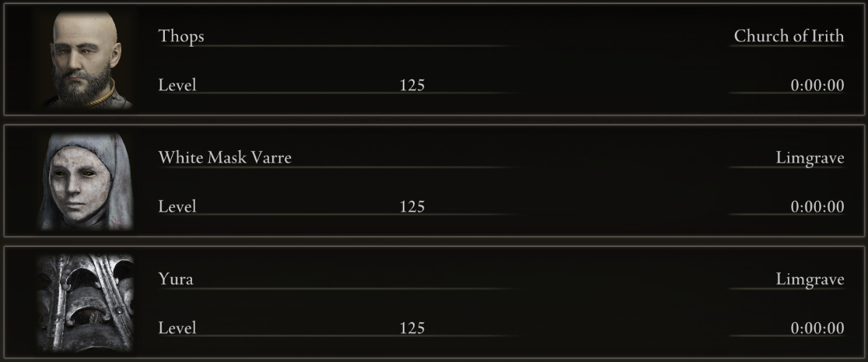
Task: Click Limgrave location in Varre's slot
Action: 810,158
